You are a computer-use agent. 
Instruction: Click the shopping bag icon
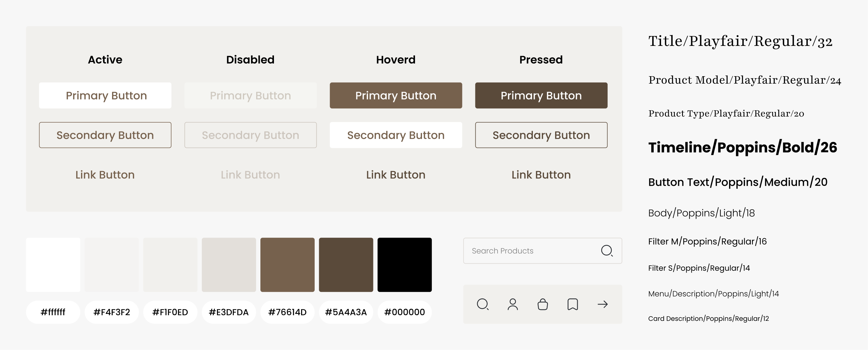542,304
